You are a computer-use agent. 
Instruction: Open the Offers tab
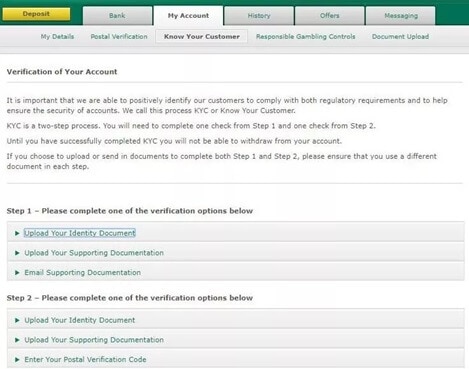tap(330, 16)
